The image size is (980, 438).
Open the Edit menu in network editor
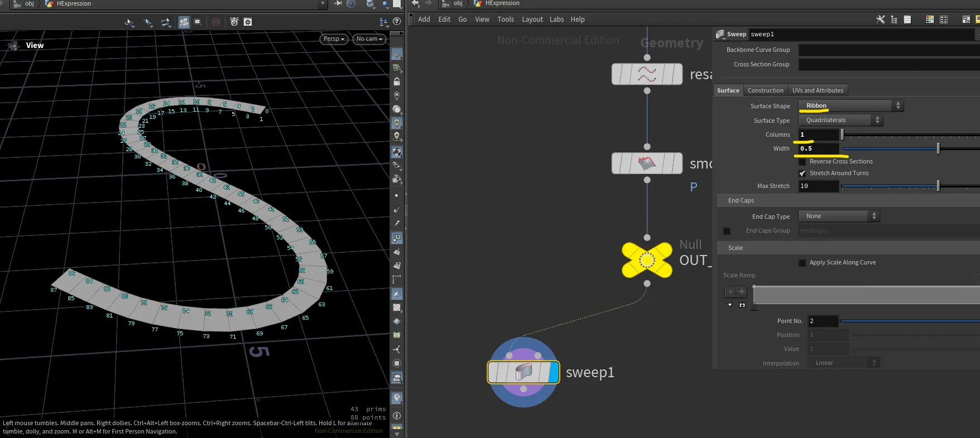point(444,20)
